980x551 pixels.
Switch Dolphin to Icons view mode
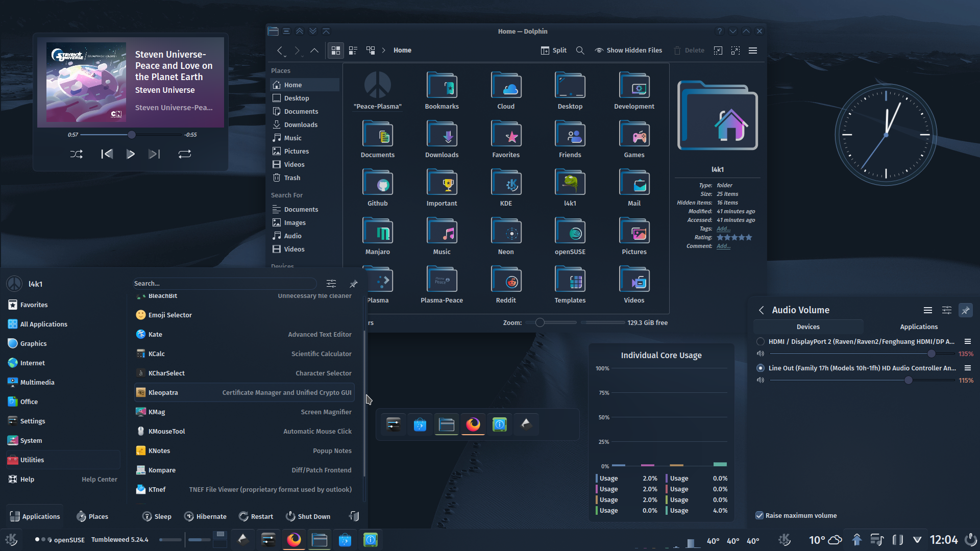click(x=336, y=51)
